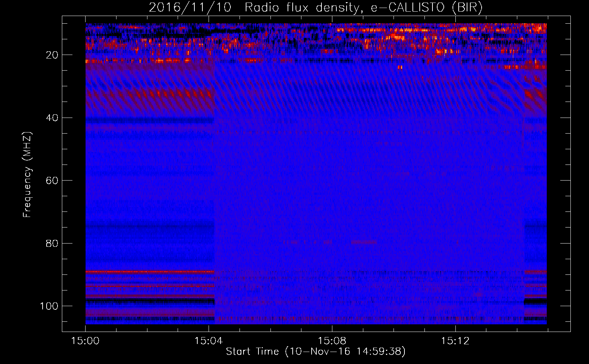Click the plot title '2016/11/10 Radio flux density, e-CALLISTO (BIR)'
Image resolution: width=589 pixels, height=364 pixels.
point(316,7)
